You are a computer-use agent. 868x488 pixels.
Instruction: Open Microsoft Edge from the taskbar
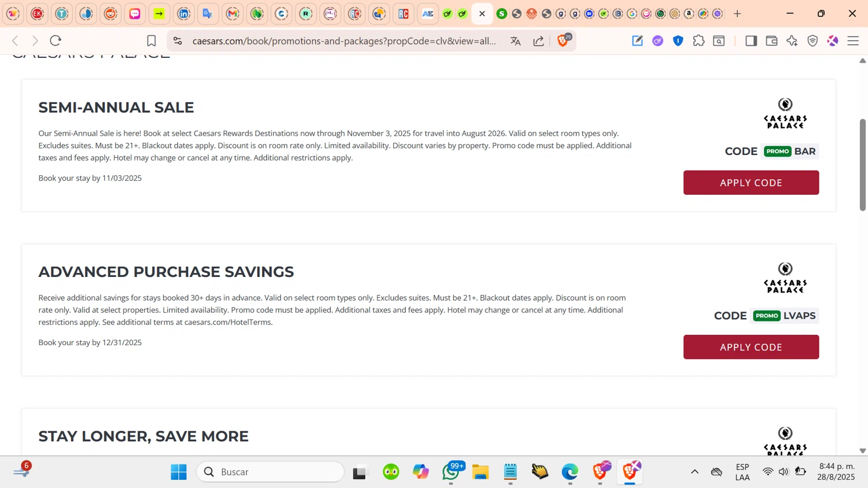(570, 472)
